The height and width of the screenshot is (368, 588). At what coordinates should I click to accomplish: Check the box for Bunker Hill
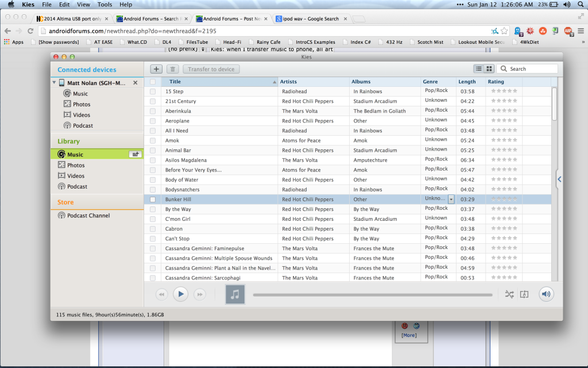click(153, 200)
